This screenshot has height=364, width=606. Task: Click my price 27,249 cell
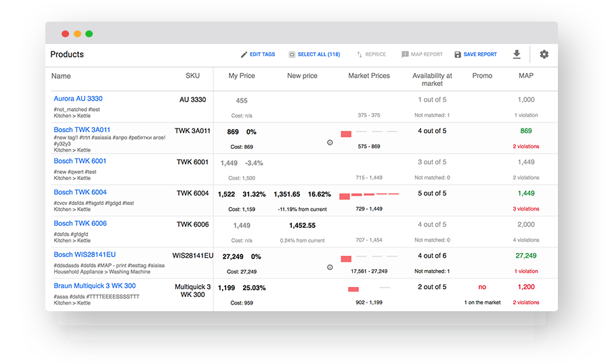tap(233, 256)
